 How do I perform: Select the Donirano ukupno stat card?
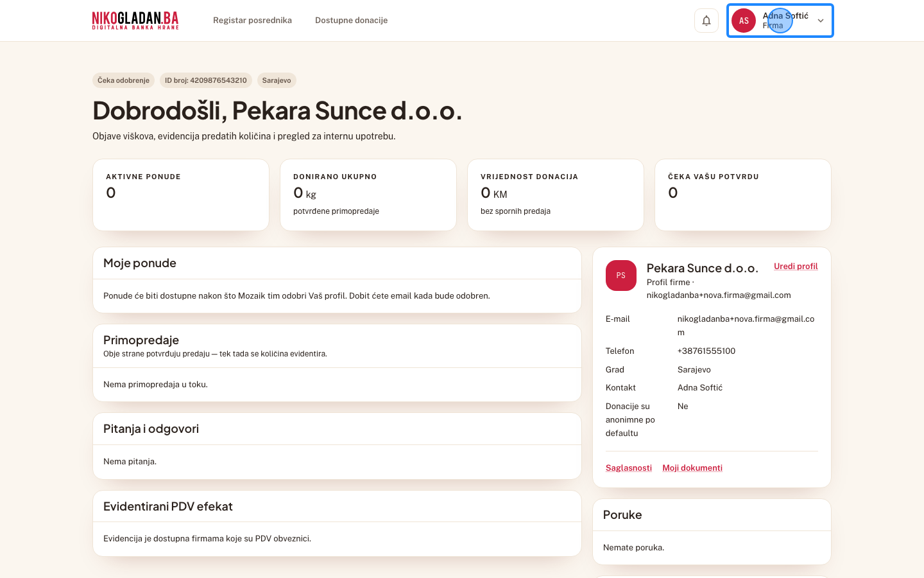click(x=368, y=195)
